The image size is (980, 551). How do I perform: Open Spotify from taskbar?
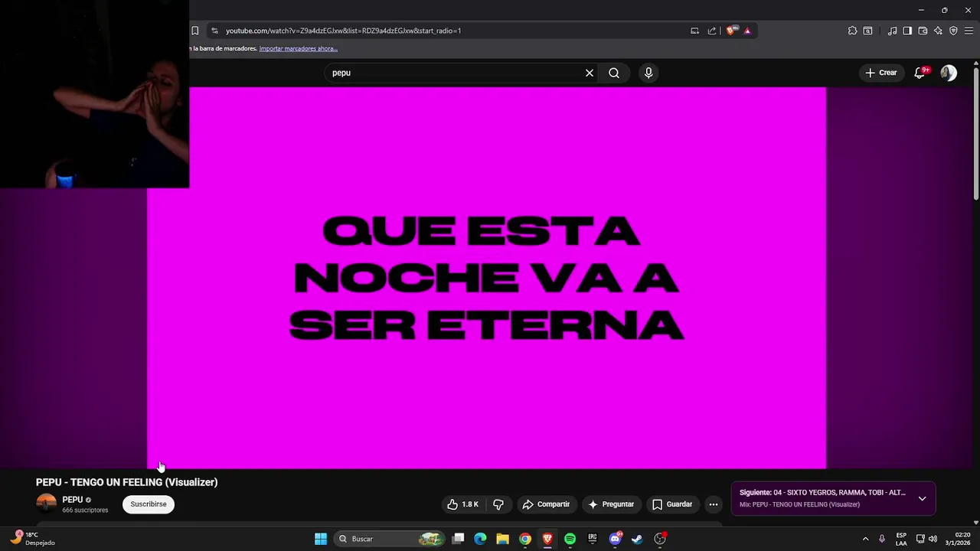coord(570,539)
